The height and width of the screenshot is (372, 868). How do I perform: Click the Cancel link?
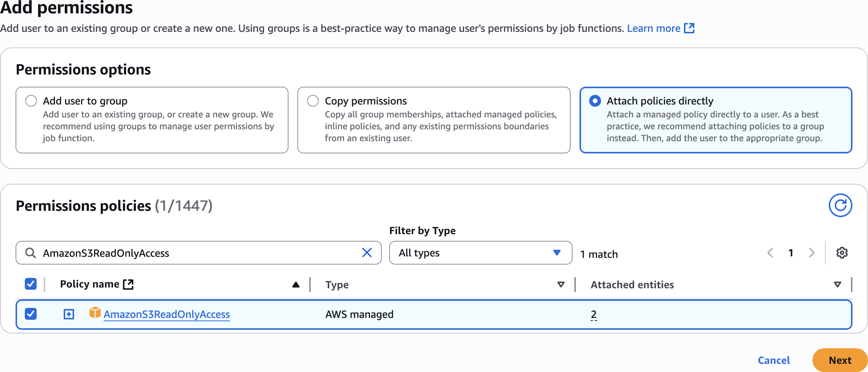(774, 360)
